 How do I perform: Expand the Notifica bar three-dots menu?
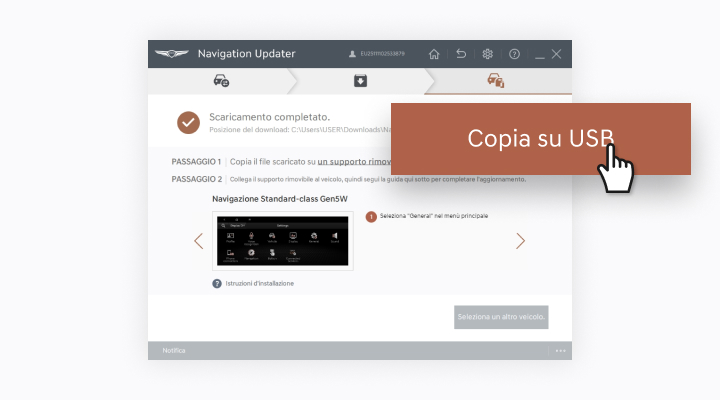pos(560,351)
